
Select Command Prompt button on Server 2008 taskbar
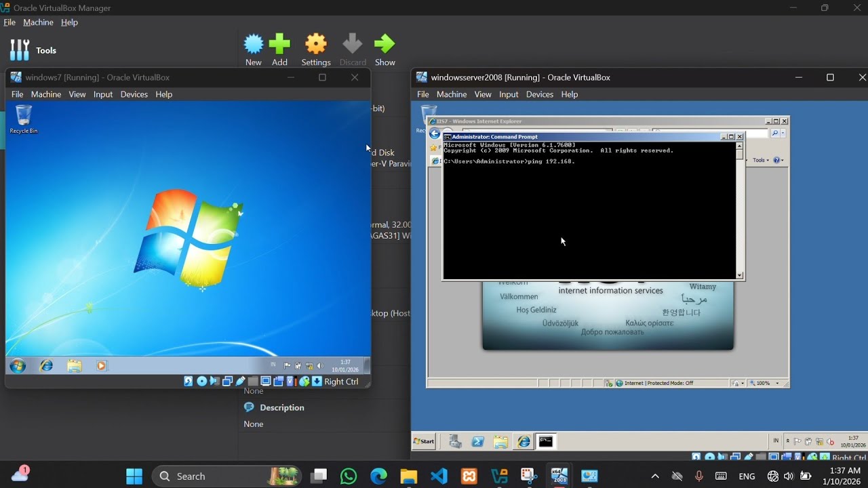click(x=547, y=442)
